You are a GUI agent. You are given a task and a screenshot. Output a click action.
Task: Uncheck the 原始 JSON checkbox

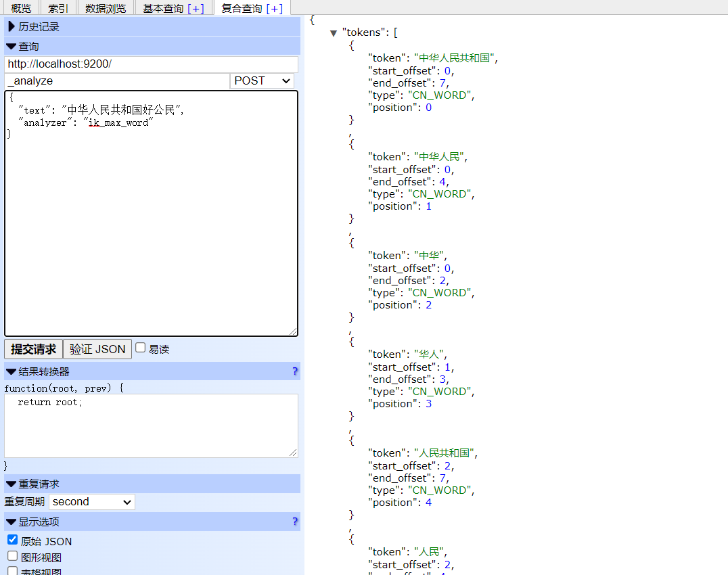click(13, 540)
